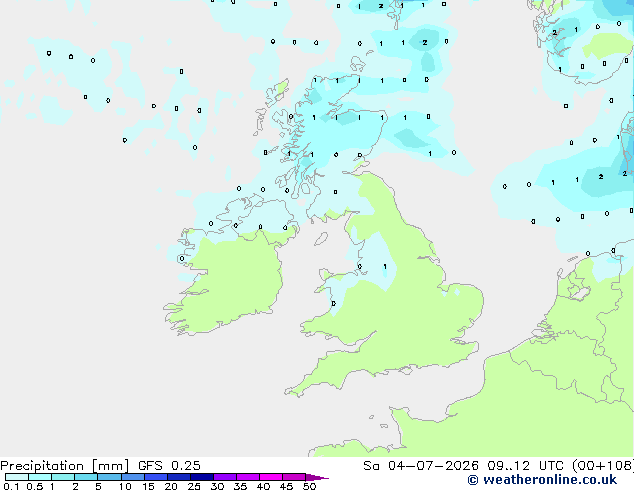The height and width of the screenshot is (490, 634).
Task: Click the legend value label '10'
Action: (x=125, y=486)
